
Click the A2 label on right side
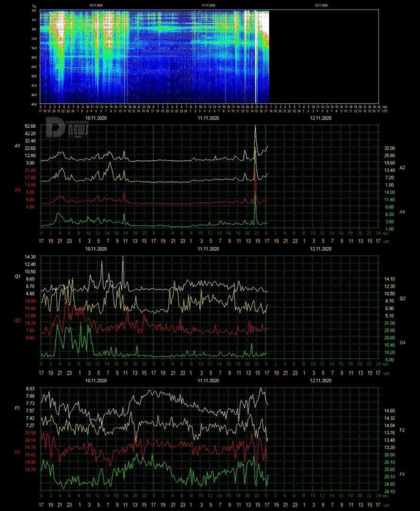(x=403, y=167)
